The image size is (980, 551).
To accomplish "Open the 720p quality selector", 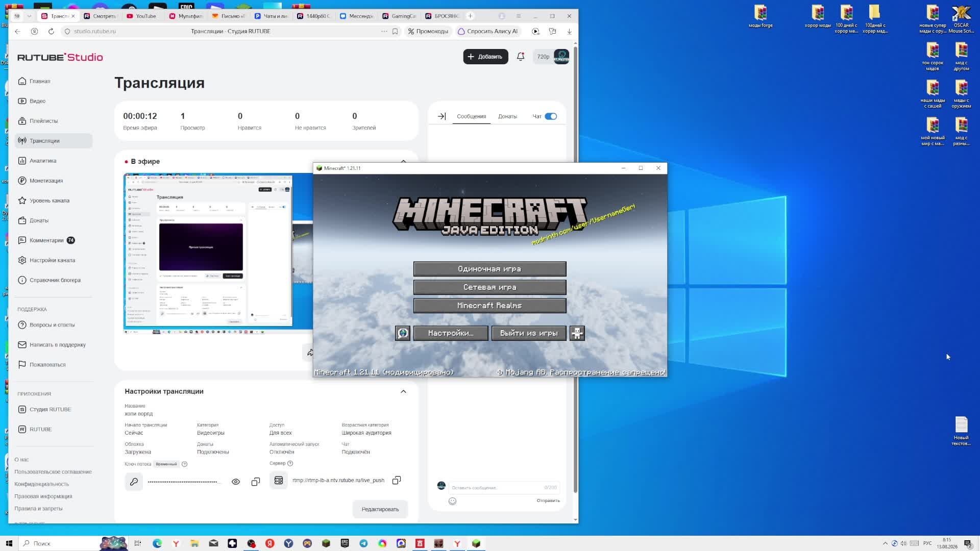I will (543, 57).
